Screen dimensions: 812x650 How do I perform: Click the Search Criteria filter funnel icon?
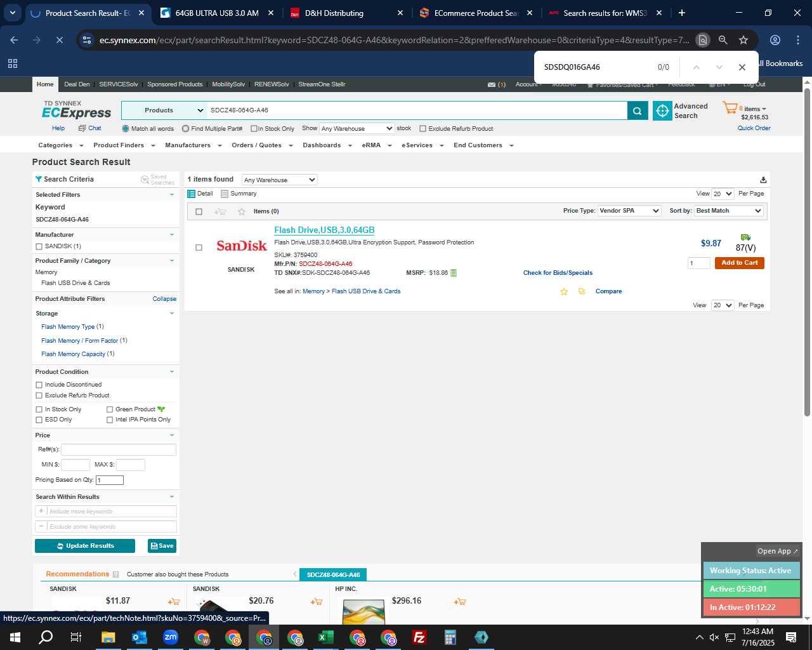coord(39,179)
